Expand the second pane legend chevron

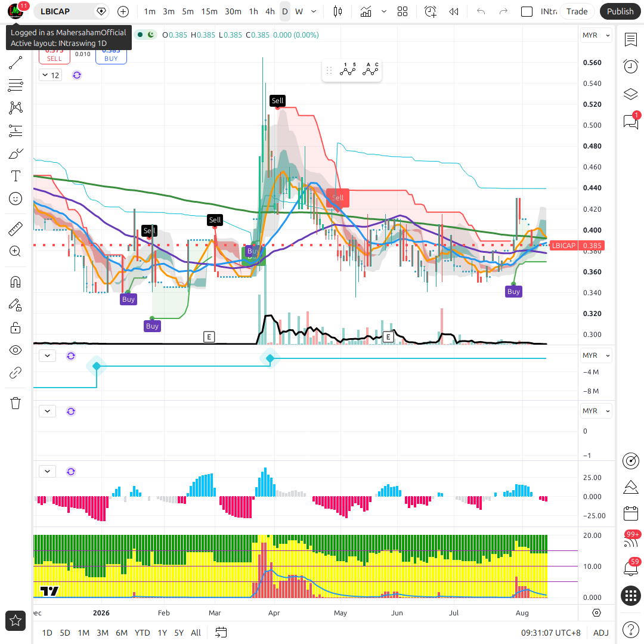point(48,355)
